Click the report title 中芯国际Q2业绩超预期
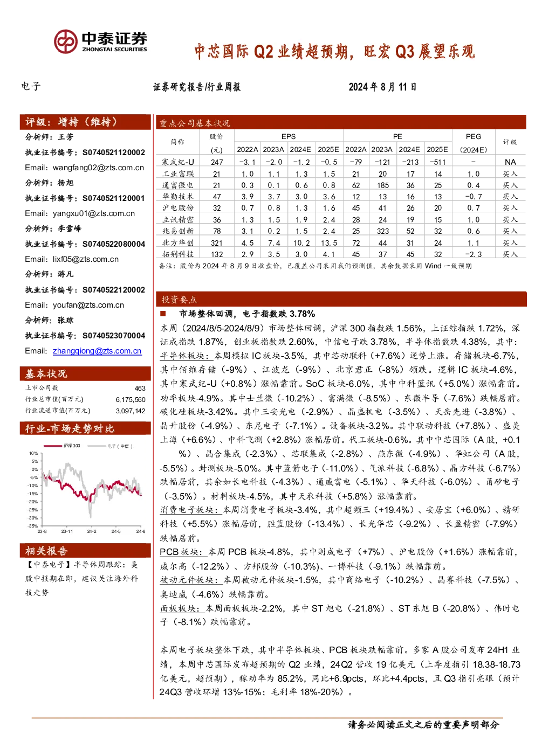This screenshot has width=535, height=756. (x=334, y=51)
